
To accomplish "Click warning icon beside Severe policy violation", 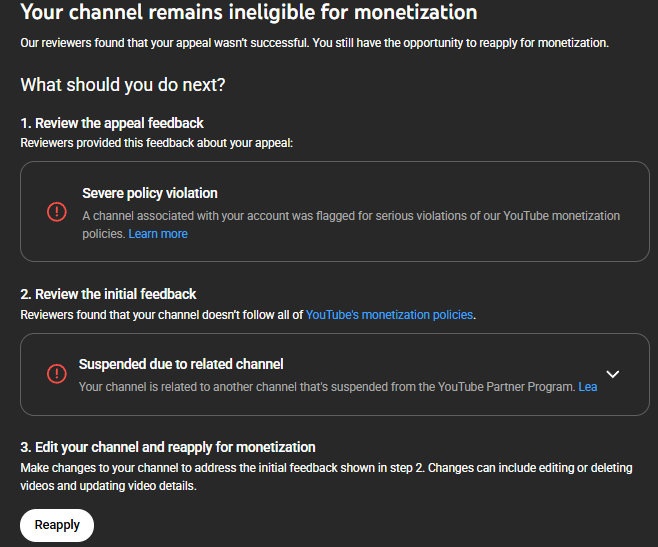I will click(x=57, y=212).
